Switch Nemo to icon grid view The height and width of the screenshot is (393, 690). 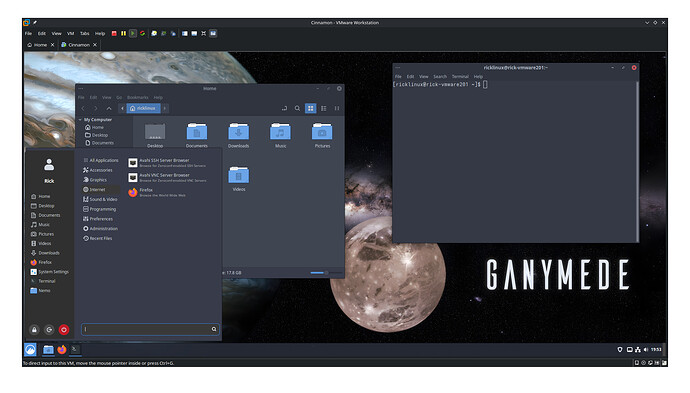pos(311,108)
